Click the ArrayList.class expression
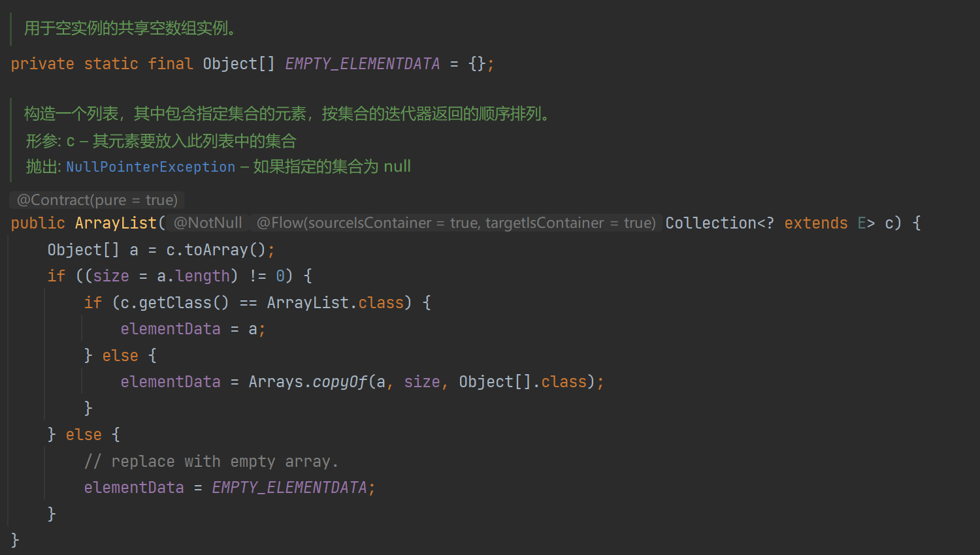 [x=336, y=302]
